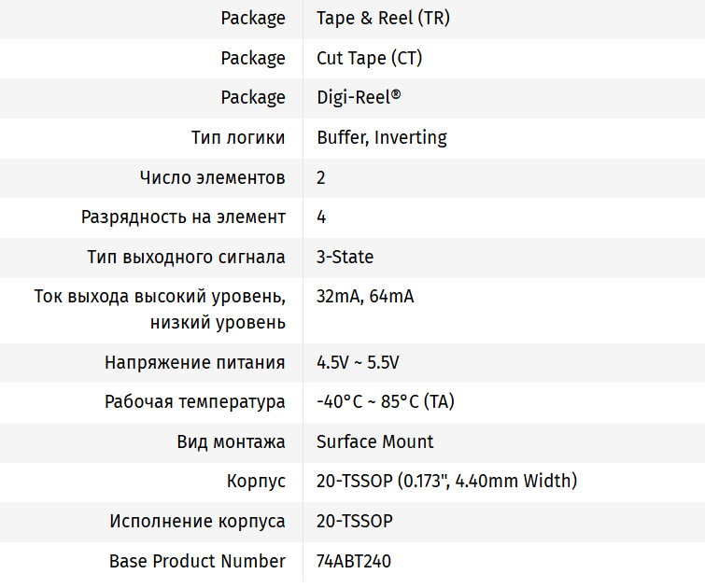The image size is (705, 588).
Task: Select the Исполнение корпуса label
Action: tap(197, 521)
